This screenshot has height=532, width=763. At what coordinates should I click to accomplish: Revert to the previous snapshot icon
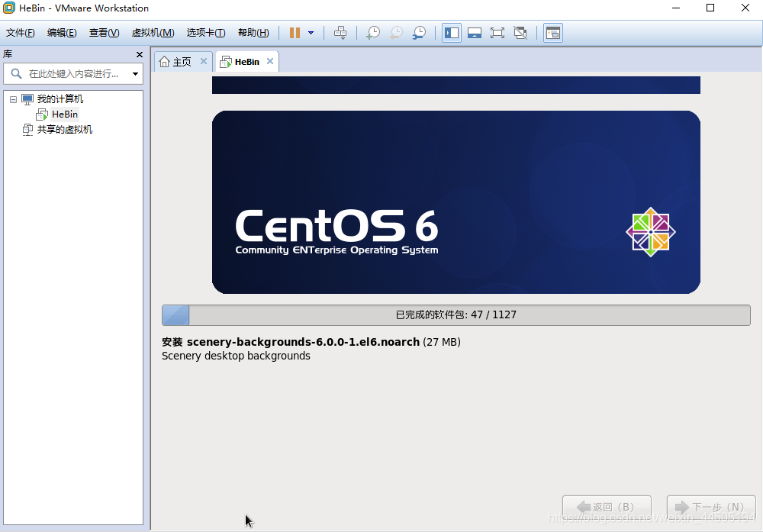(x=396, y=33)
